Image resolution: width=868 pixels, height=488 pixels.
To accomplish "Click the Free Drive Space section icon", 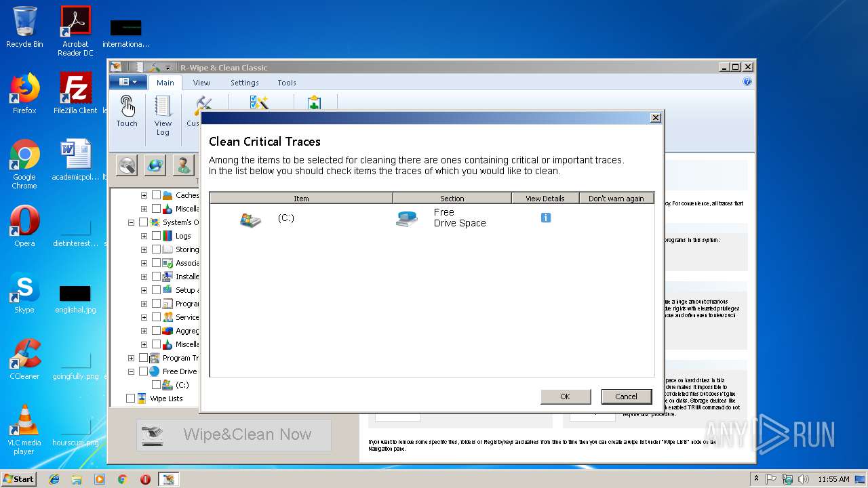I will (x=407, y=218).
